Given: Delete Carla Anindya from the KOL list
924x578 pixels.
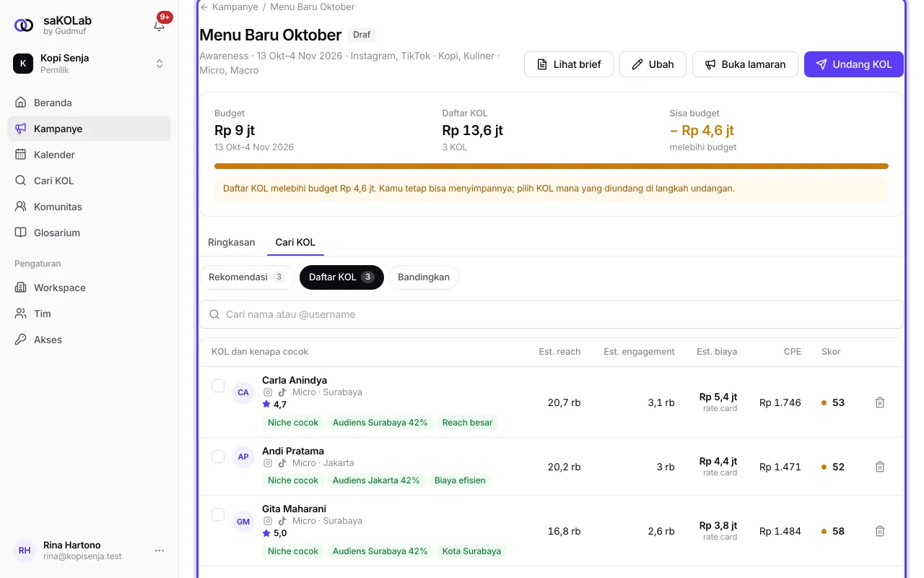Looking at the screenshot, I should coord(880,402).
